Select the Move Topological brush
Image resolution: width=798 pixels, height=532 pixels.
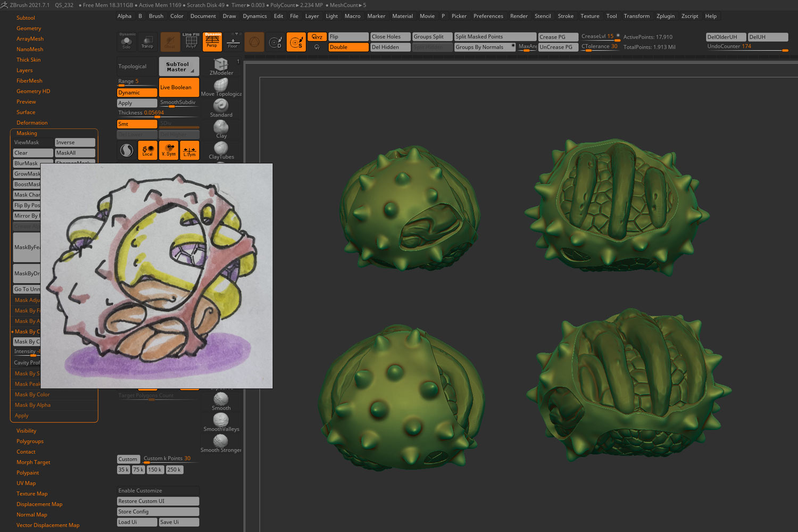point(221,88)
